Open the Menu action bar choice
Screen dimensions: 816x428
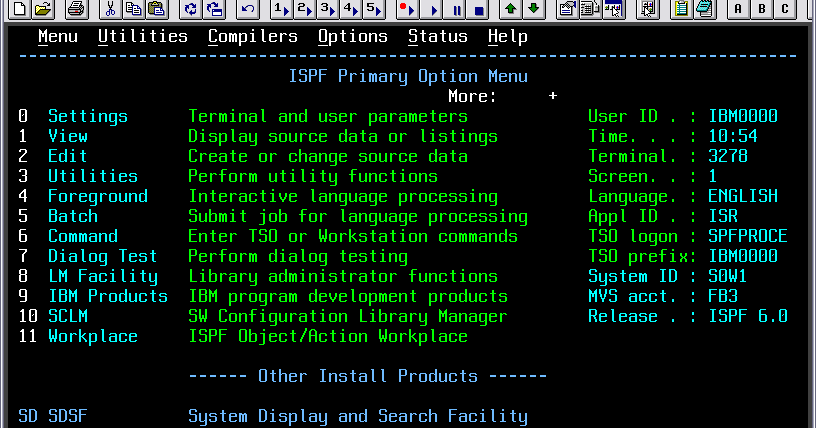click(58, 36)
